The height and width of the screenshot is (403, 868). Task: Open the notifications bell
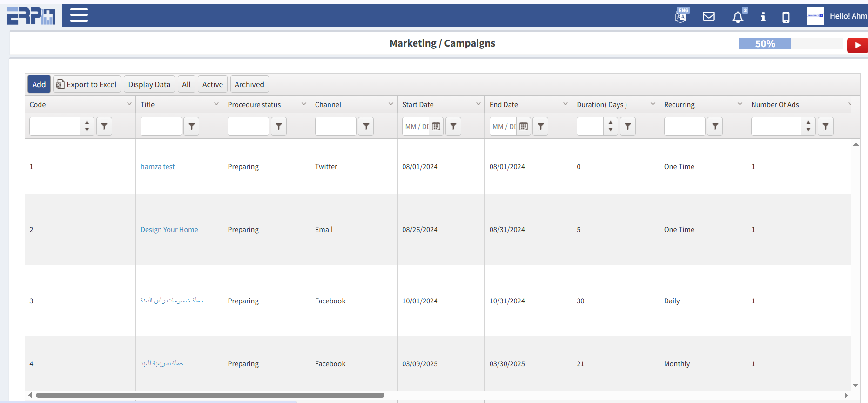coord(738,17)
